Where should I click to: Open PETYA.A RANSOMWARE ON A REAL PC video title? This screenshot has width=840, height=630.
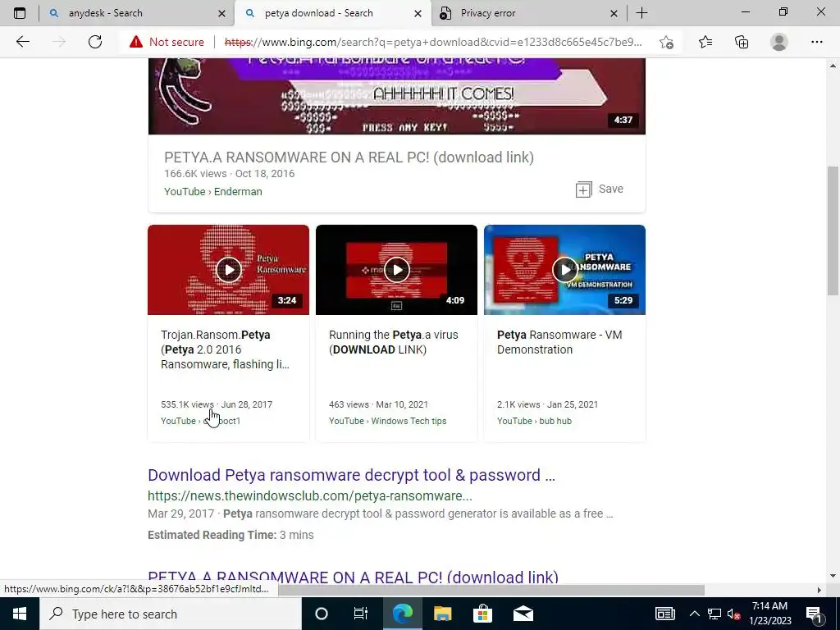click(x=349, y=157)
